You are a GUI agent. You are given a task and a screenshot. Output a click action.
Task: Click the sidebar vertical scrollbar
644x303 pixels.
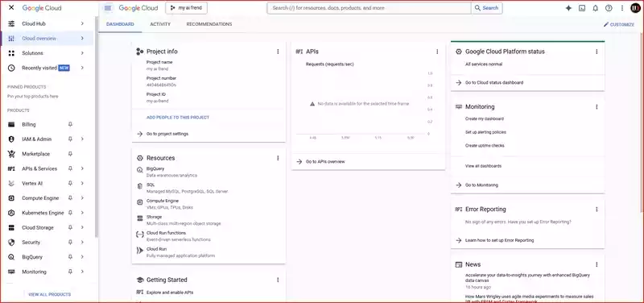97,127
